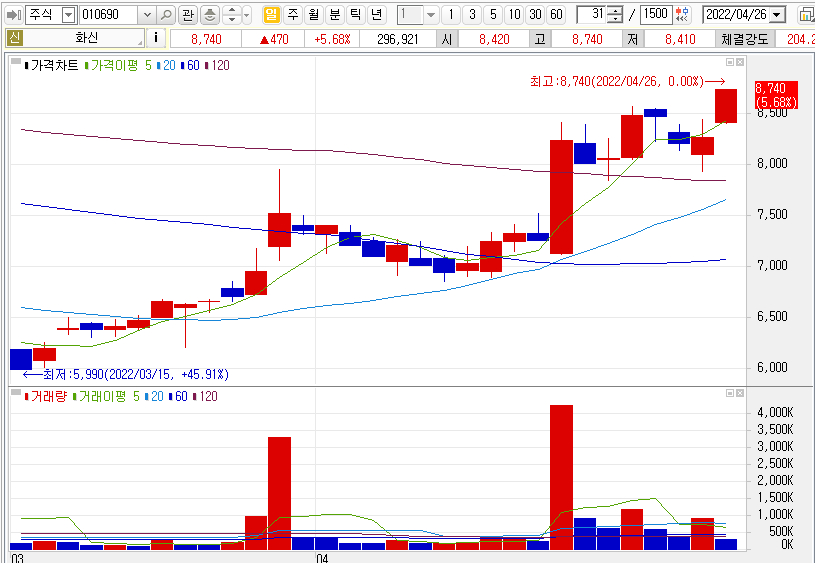Click the red-blue chart compress/expand icon
815x563 pixels.
(682, 15)
